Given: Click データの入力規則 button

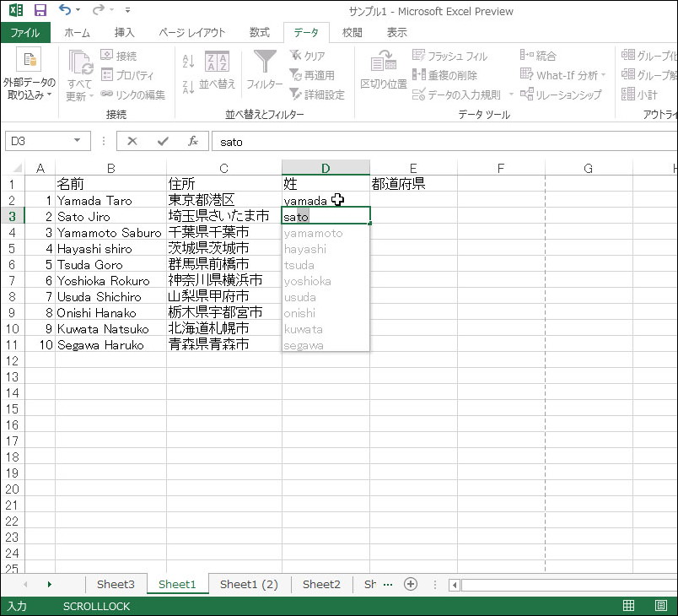Looking at the screenshot, I should click(x=456, y=95).
